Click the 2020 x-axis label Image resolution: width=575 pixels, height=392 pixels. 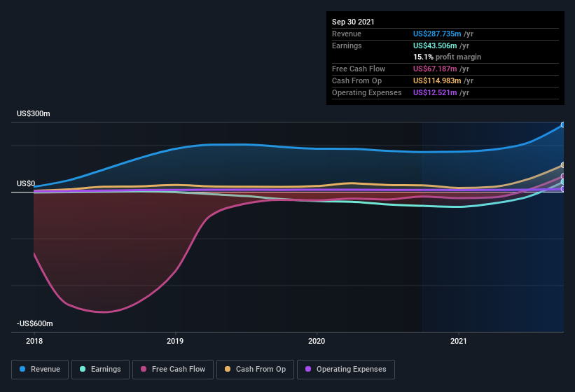(317, 341)
